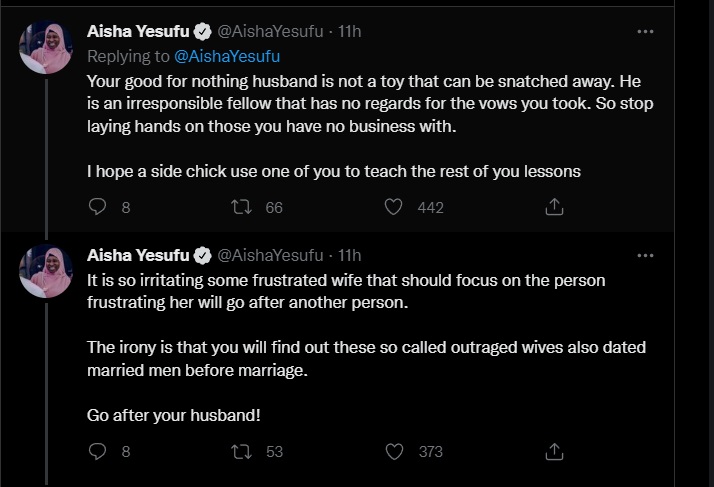Like the tweet with 373 likes
This screenshot has height=487, width=714.
pos(394,451)
